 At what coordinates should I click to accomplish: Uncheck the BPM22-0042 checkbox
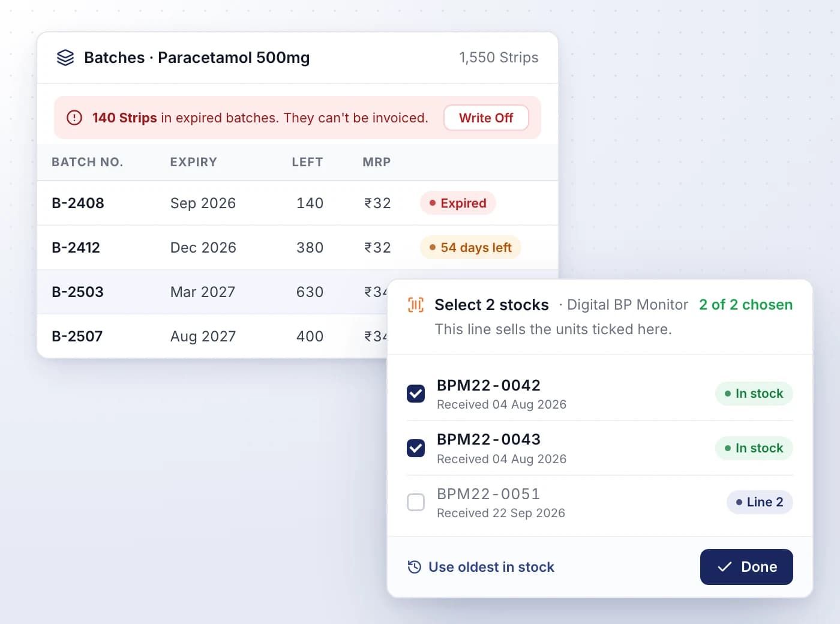point(416,394)
